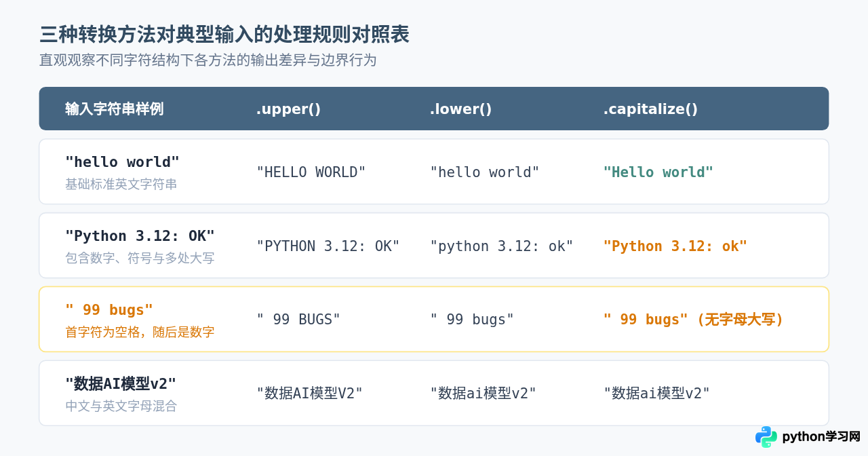The image size is (868, 456).
Task: Click the .lower() column header
Action: (460, 109)
